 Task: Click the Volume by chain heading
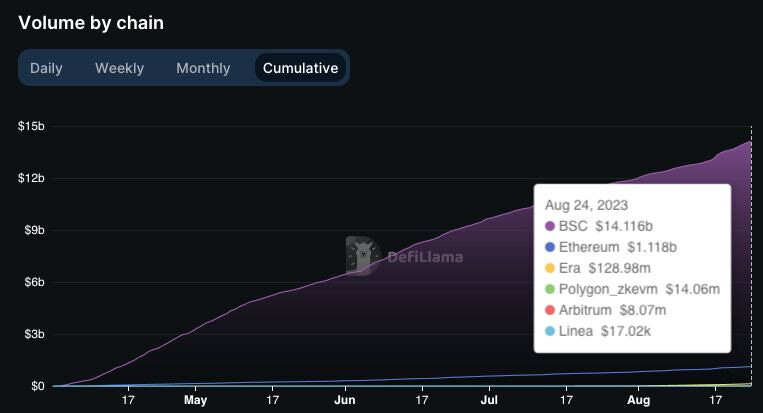click(x=91, y=23)
